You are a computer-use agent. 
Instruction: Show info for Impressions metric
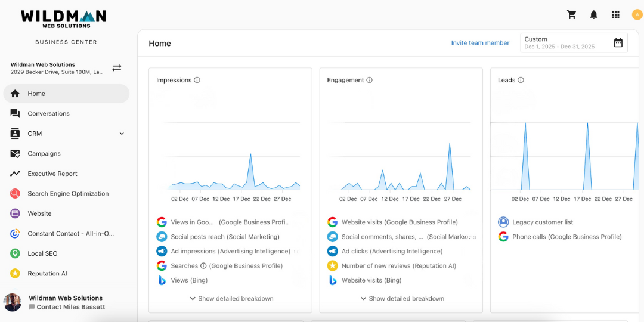tap(197, 80)
